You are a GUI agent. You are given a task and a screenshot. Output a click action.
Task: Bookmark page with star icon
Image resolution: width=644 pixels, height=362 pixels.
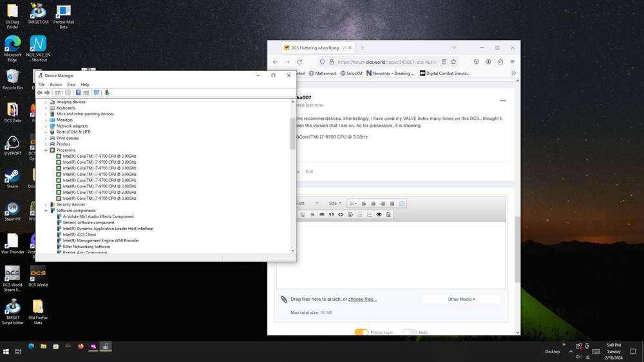(x=453, y=62)
